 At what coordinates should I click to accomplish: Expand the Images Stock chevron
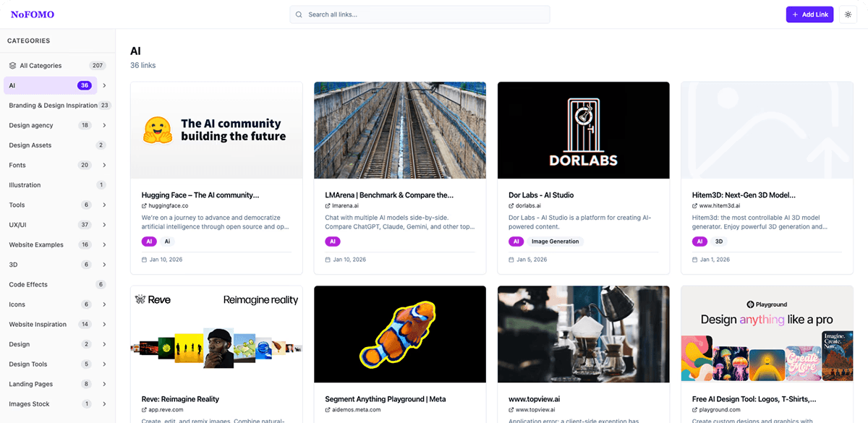pos(104,403)
